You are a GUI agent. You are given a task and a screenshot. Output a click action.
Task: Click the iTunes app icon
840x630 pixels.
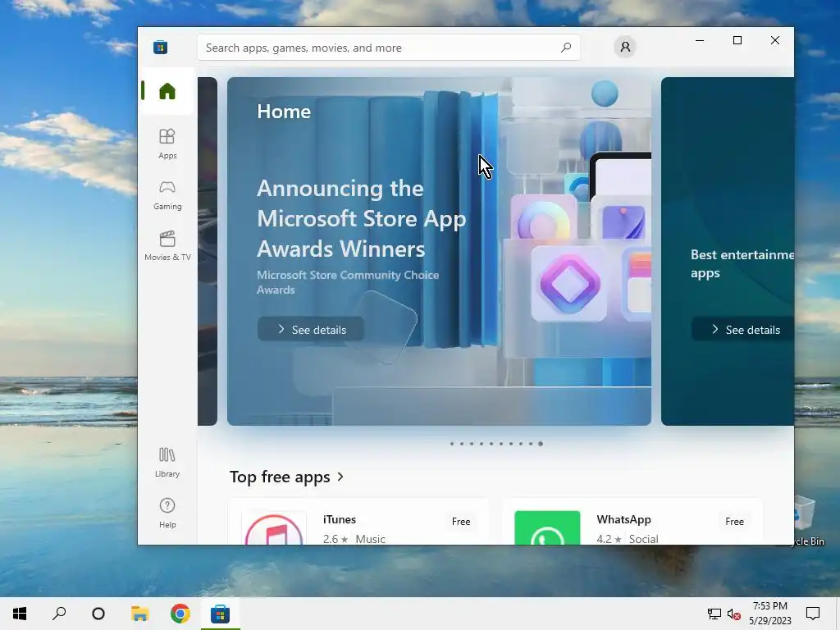pos(274,528)
